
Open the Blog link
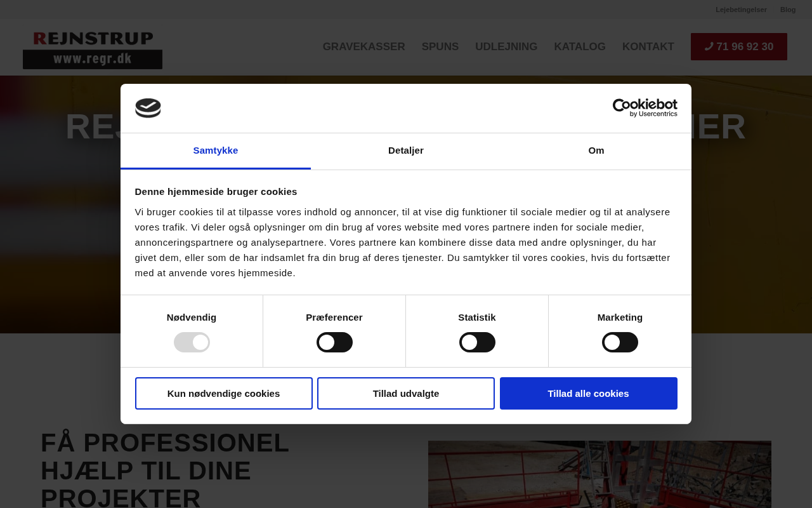788,10
